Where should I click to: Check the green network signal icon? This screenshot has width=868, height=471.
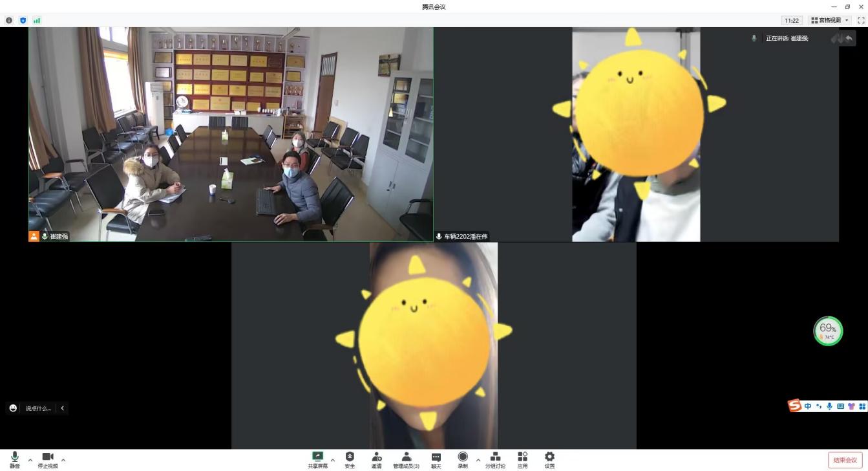37,21
